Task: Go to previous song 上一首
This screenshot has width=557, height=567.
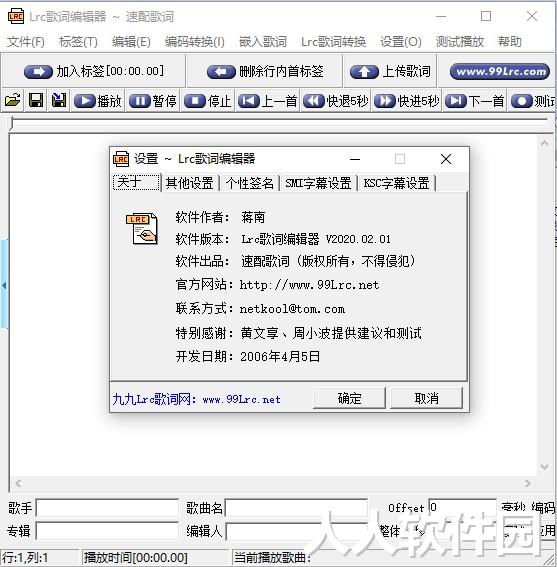Action: point(268,101)
